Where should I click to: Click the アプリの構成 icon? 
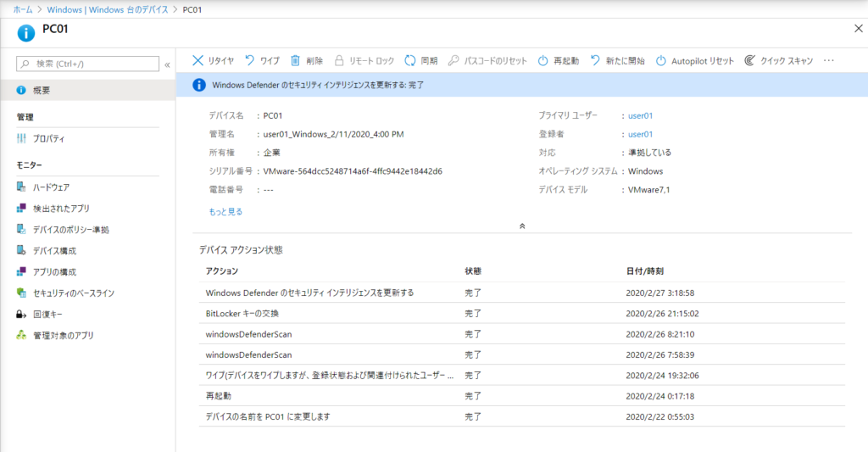21,271
